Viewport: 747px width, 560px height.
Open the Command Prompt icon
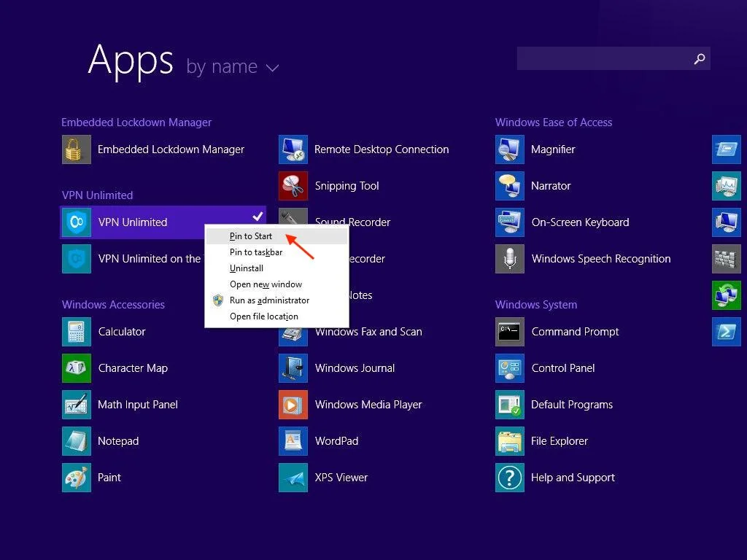pos(510,332)
